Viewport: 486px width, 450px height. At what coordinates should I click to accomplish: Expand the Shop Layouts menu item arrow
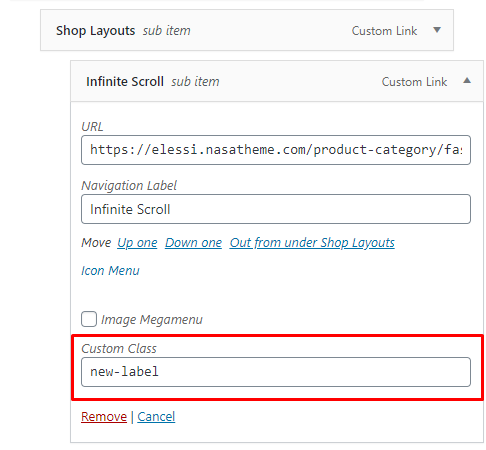[437, 30]
